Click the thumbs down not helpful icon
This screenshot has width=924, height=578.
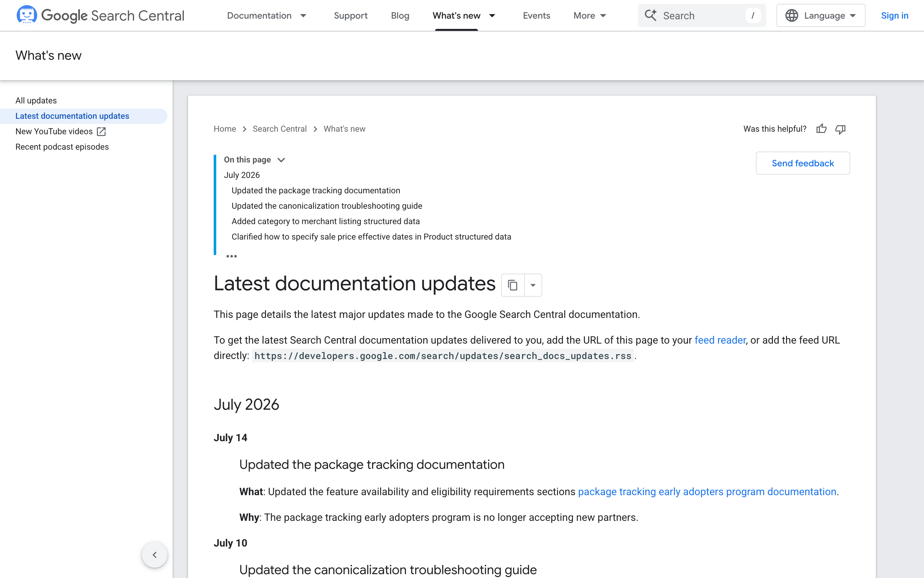840,129
